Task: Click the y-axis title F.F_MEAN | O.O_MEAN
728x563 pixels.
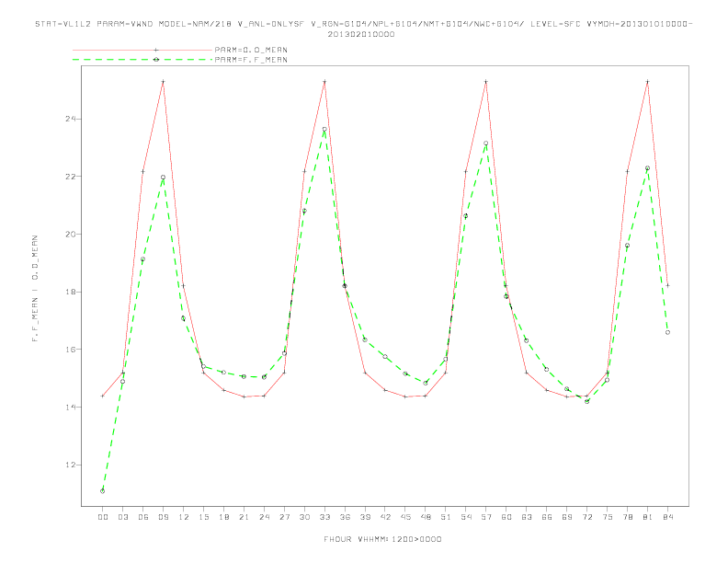Action: [35, 289]
